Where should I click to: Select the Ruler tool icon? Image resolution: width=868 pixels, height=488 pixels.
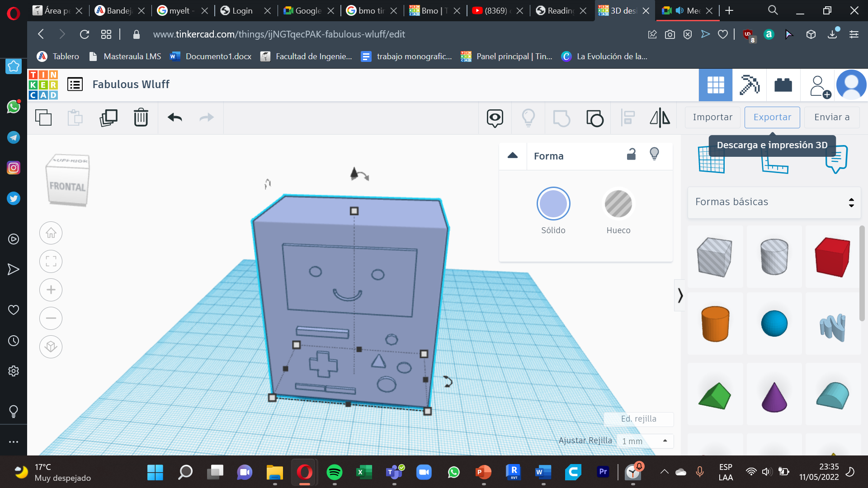(x=774, y=163)
